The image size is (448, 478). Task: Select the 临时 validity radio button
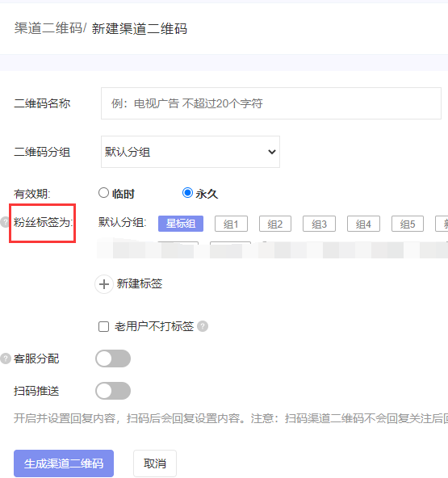[x=103, y=193]
